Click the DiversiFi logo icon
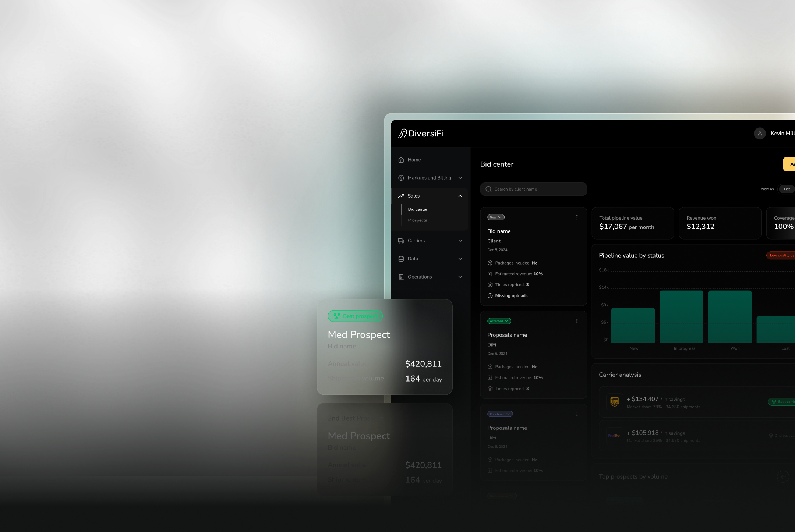This screenshot has width=795, height=532. (x=402, y=134)
